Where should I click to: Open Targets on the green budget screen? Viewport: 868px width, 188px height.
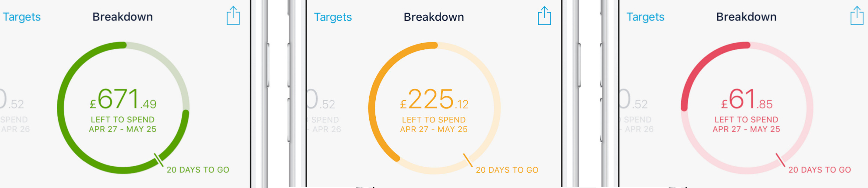[22, 17]
